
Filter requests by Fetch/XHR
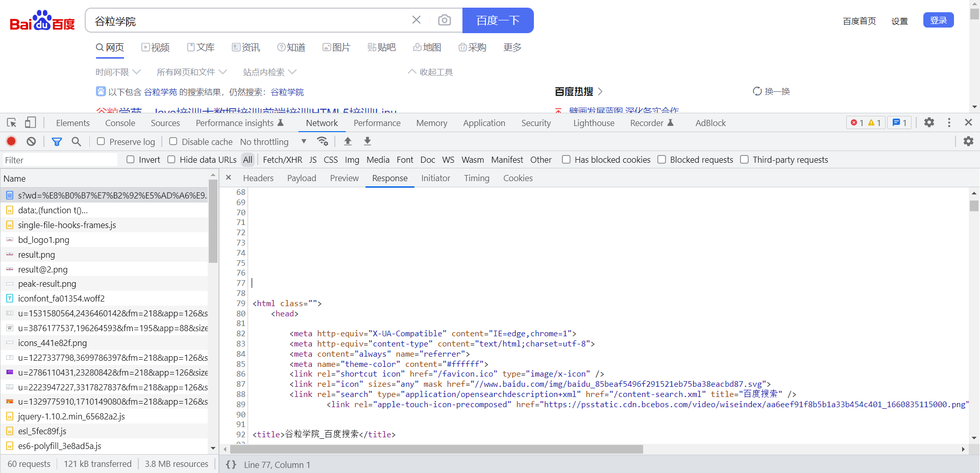(x=282, y=160)
